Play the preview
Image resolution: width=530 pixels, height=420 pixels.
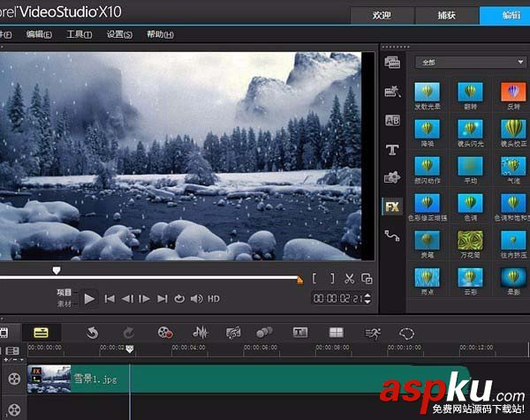pos(89,299)
